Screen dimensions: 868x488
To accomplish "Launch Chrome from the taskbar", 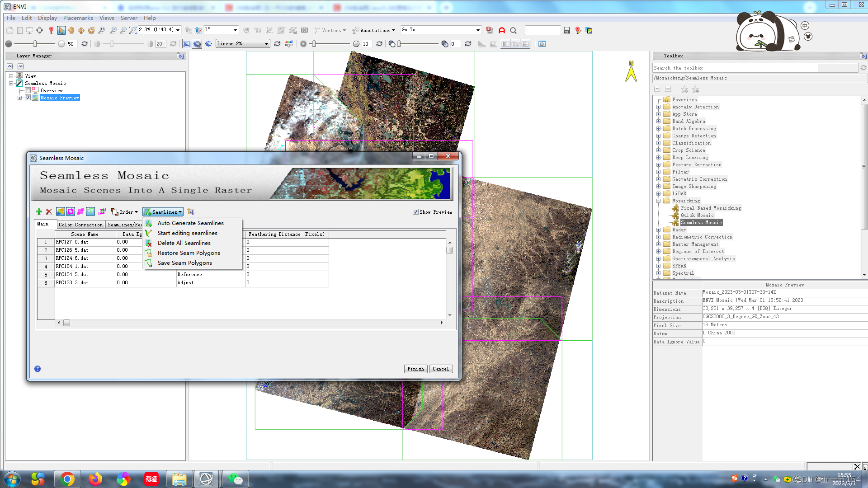I will 67,479.
